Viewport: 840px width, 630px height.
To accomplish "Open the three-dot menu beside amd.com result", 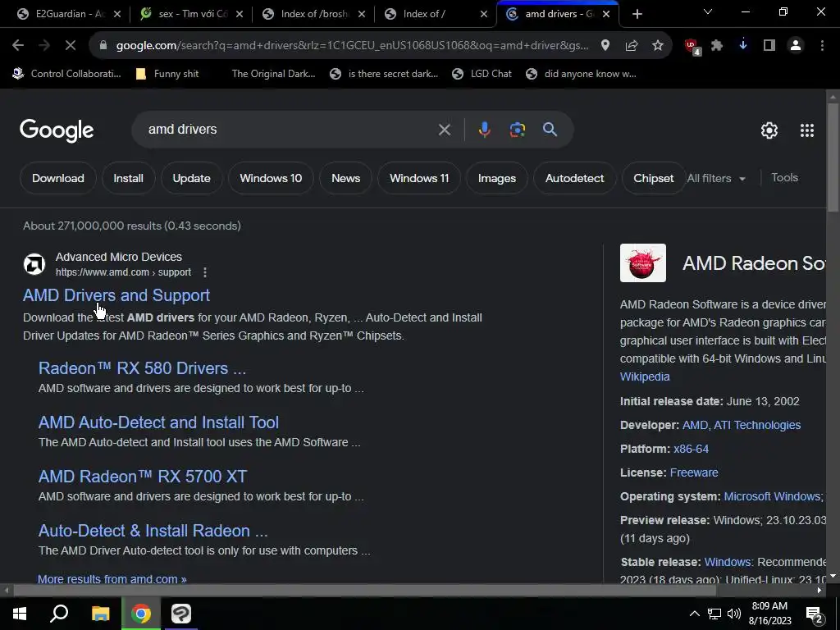I will (204, 272).
